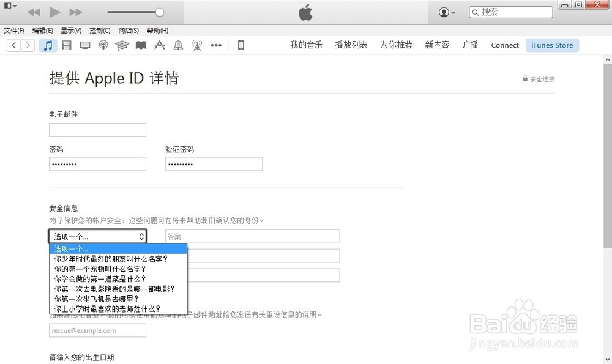The width and height of the screenshot is (612, 364).
Task: Click the first 答案 answer field
Action: [253, 236]
